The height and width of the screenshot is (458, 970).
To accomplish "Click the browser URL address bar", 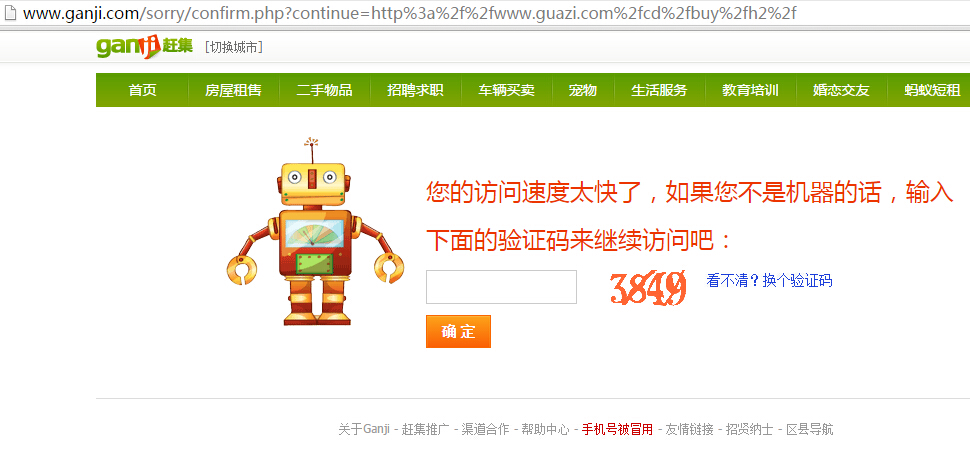I will coord(485,13).
